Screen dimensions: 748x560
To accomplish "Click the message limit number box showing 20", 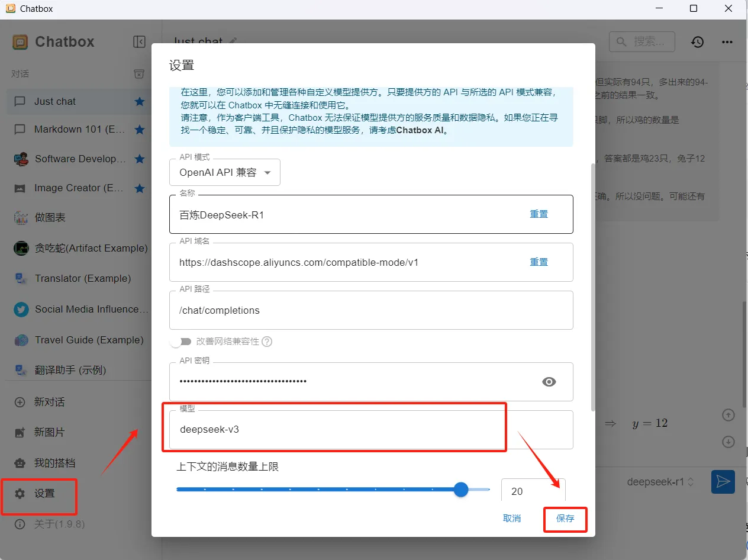I will (533, 491).
